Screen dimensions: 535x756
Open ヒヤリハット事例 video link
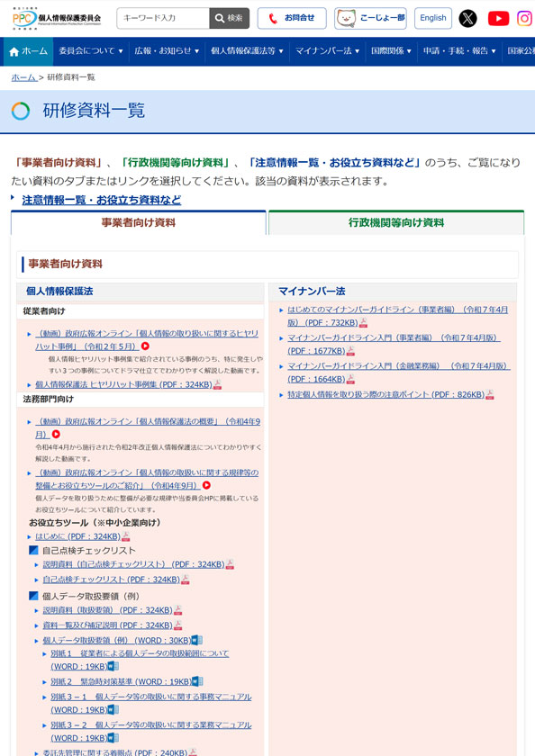(147, 339)
